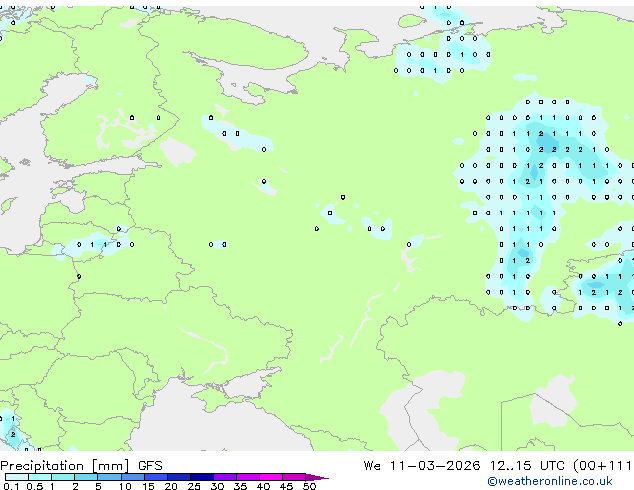Screen dimensions: 634x490
Task: Pick the legend swatch between 1 and 2
Action: pos(63,477)
